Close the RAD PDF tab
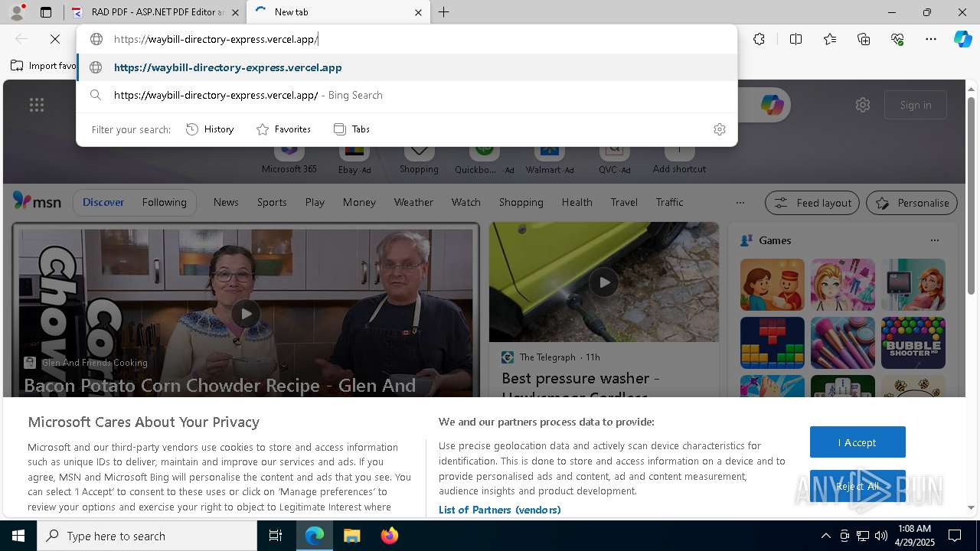980x551 pixels. (235, 12)
